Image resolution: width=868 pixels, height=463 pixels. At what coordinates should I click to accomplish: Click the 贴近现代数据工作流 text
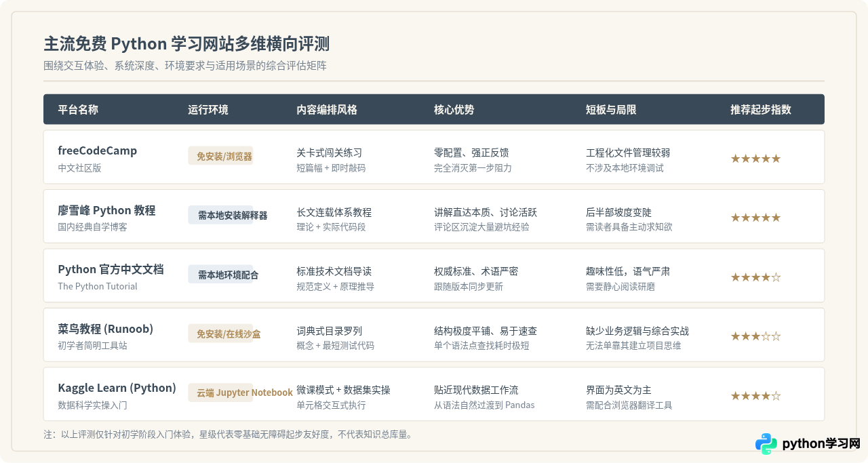(476, 390)
